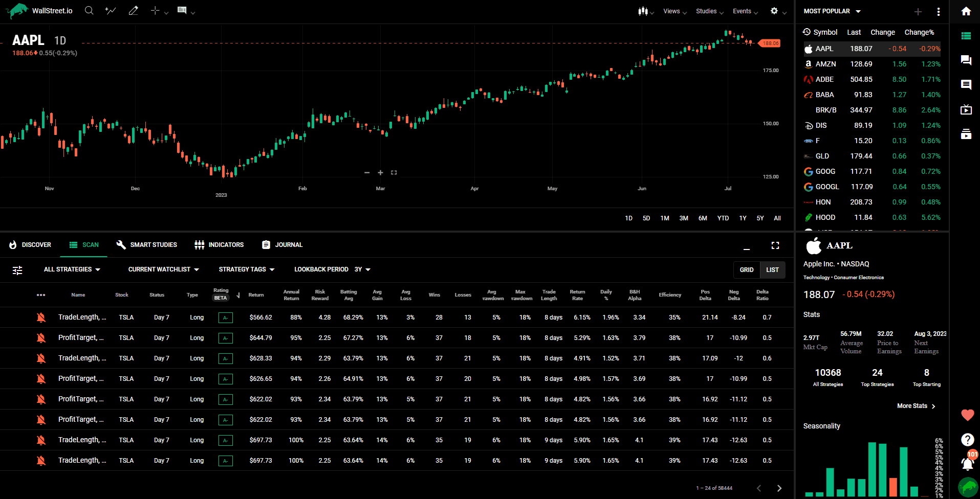Screen dimensions: 980x499
Task: Open the INDICATORS tab
Action: (219, 245)
